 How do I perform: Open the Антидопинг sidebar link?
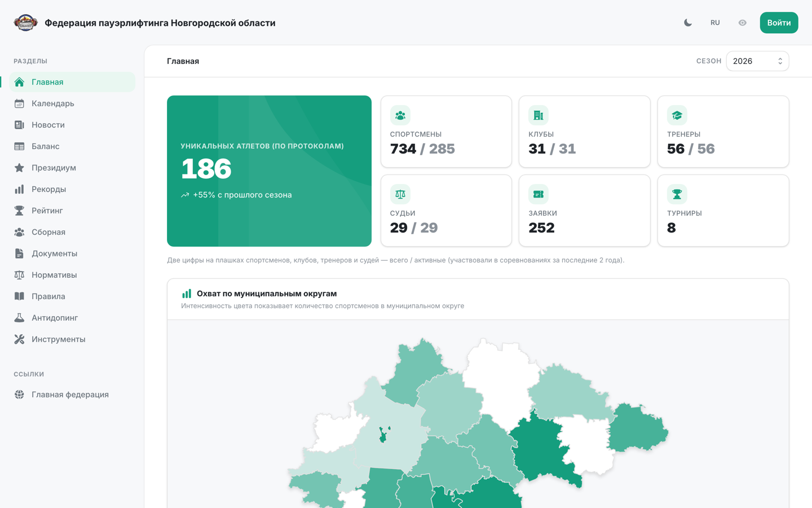(72, 318)
